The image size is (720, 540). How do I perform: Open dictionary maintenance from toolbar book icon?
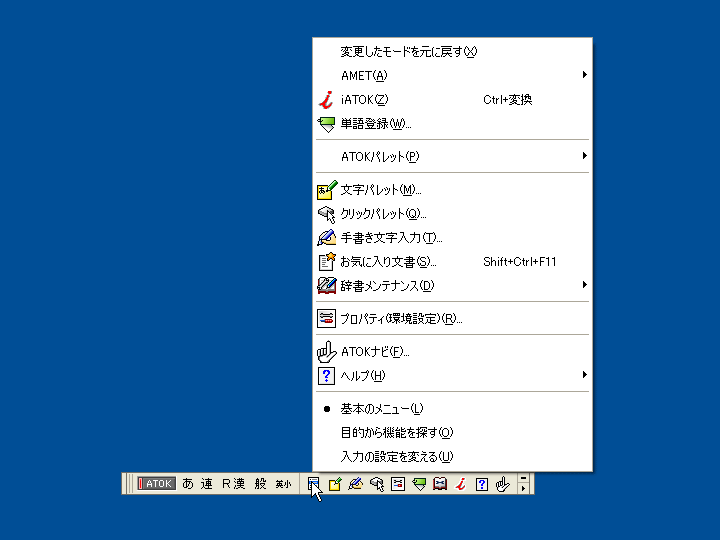click(x=440, y=484)
